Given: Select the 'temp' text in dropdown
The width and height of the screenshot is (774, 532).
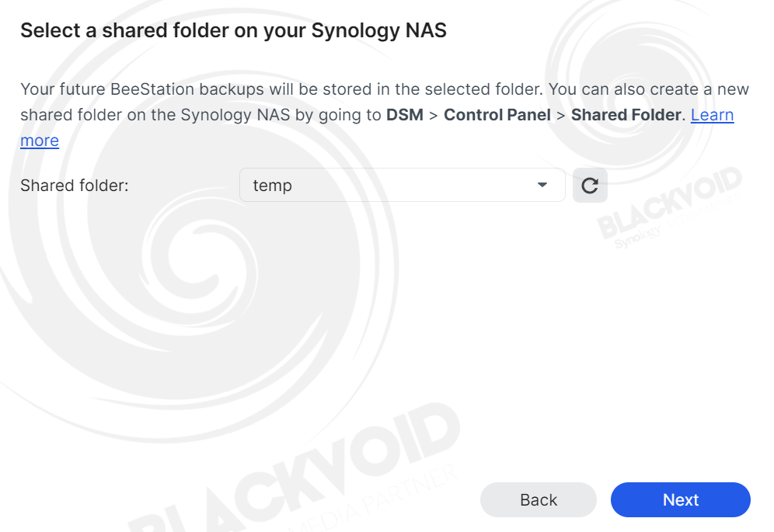Looking at the screenshot, I should (x=273, y=186).
